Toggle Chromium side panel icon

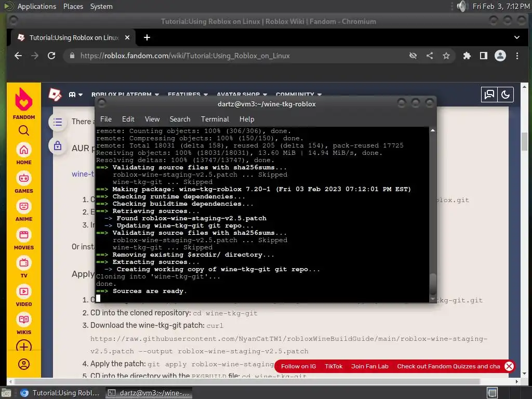484,56
